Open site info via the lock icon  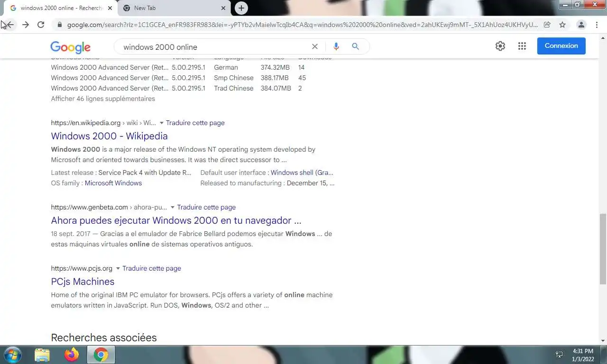point(59,25)
